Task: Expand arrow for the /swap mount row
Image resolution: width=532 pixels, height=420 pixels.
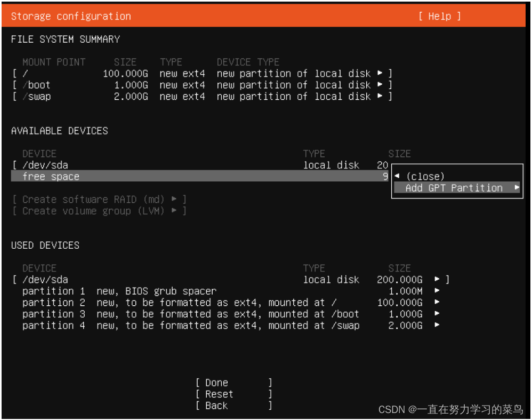Action: (380, 96)
